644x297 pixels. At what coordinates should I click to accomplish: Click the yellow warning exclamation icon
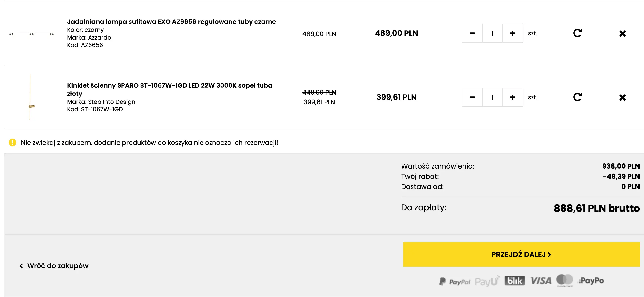[12, 142]
